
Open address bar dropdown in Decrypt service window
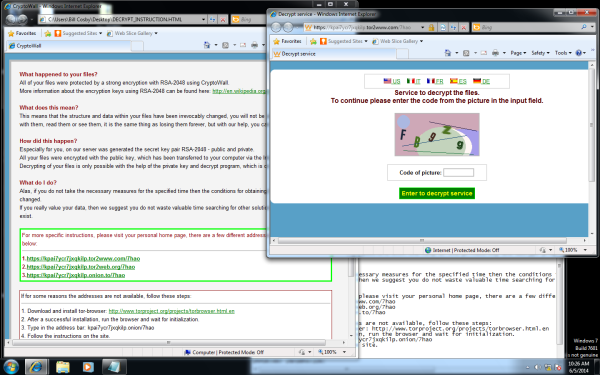pos(422,28)
